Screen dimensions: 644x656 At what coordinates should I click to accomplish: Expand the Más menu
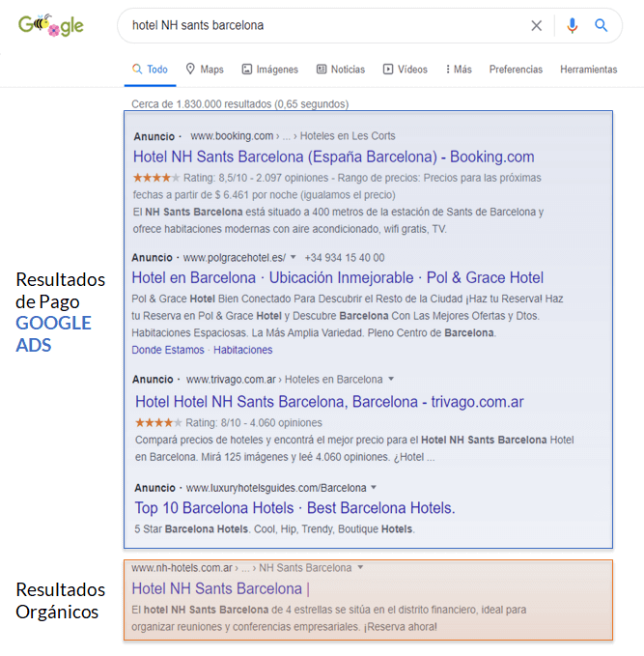click(x=459, y=69)
